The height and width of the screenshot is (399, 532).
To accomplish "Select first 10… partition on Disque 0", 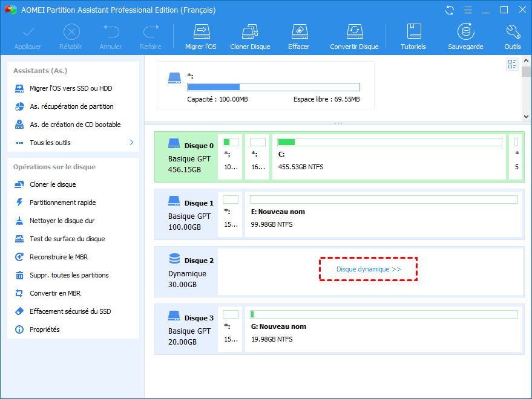I will coord(231,157).
